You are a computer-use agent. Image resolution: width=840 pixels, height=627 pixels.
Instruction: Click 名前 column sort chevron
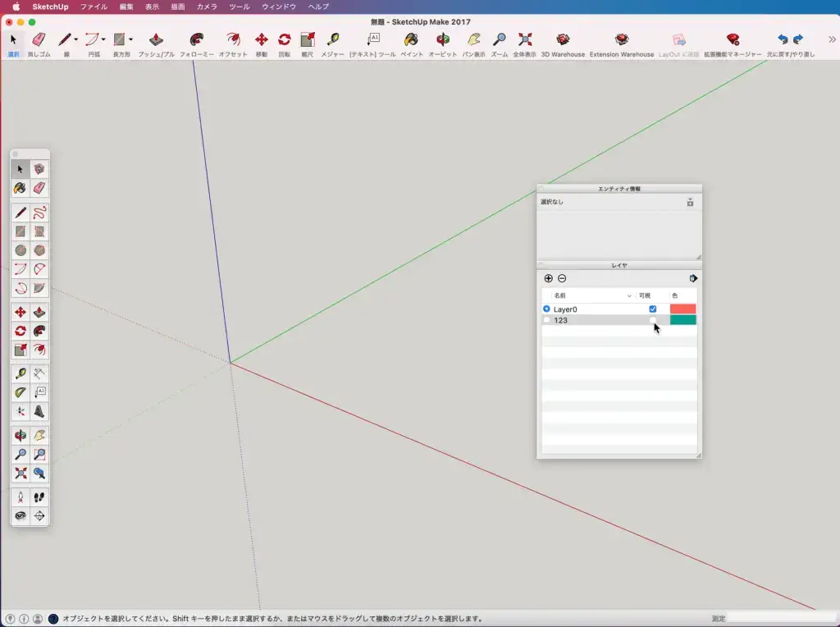pyautogui.click(x=629, y=295)
